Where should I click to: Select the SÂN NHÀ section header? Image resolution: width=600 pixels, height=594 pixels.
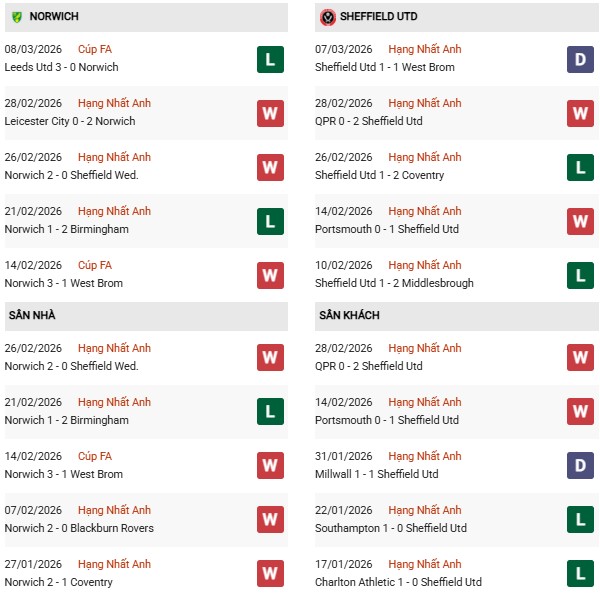click(32, 316)
